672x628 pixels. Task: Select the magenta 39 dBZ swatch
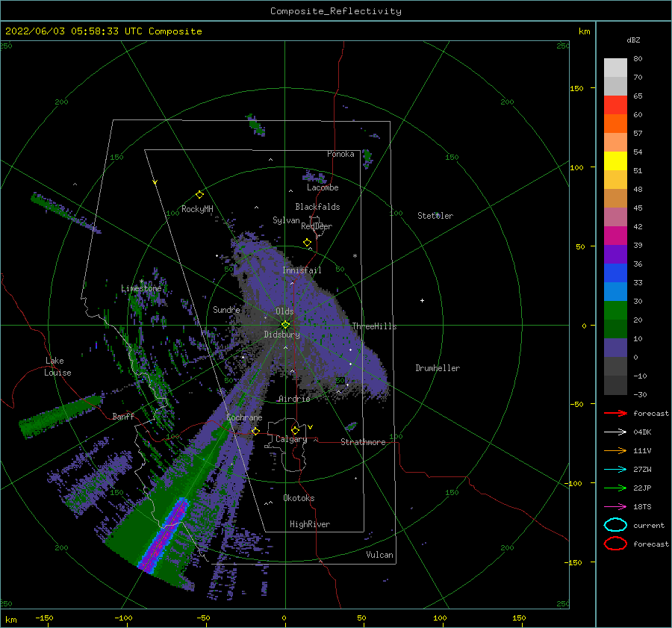(x=615, y=235)
